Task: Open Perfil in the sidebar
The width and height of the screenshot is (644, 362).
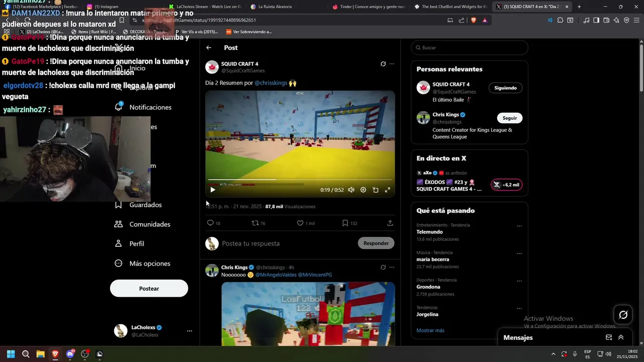Action: [x=130, y=243]
